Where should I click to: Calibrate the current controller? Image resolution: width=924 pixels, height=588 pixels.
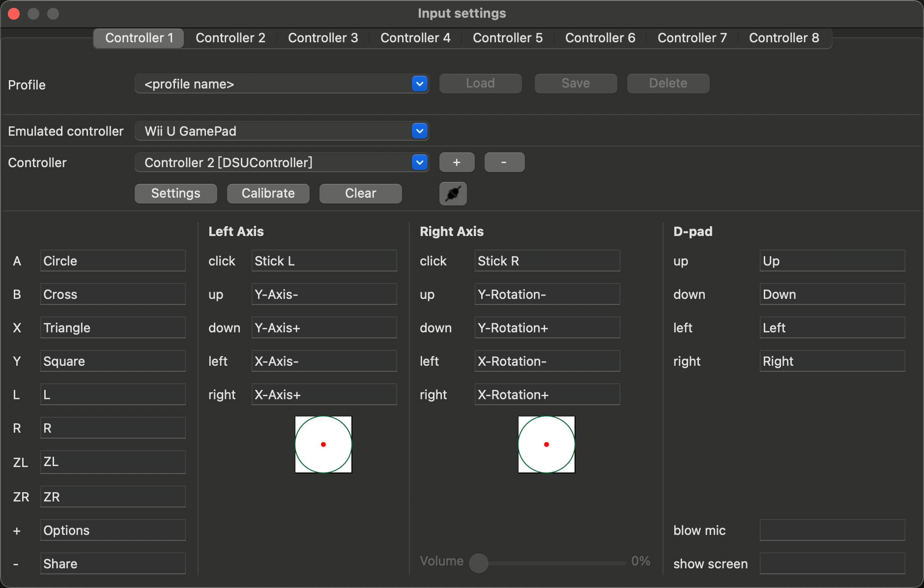tap(268, 193)
